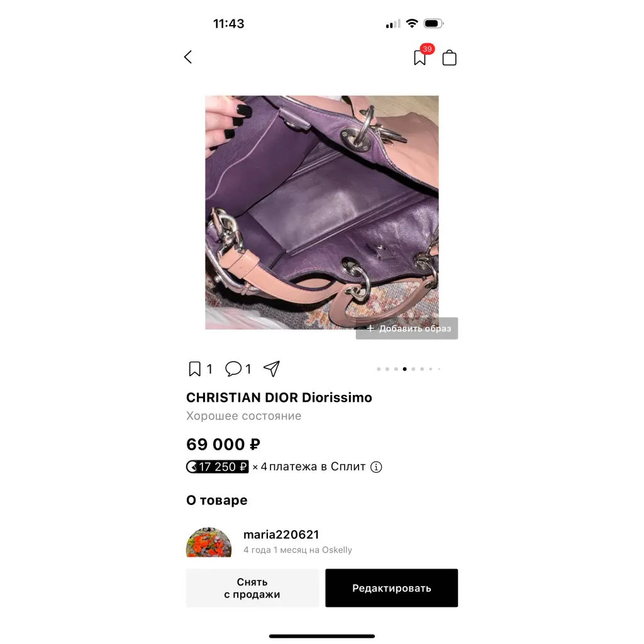The height and width of the screenshot is (644, 644).
Task: Tap the Wi-Fi status icon
Action: (411, 23)
